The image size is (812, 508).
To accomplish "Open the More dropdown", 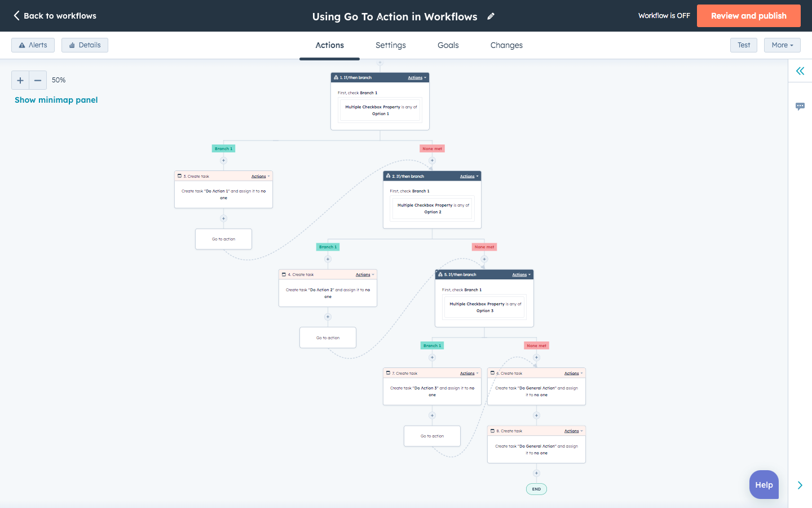I will (x=782, y=45).
